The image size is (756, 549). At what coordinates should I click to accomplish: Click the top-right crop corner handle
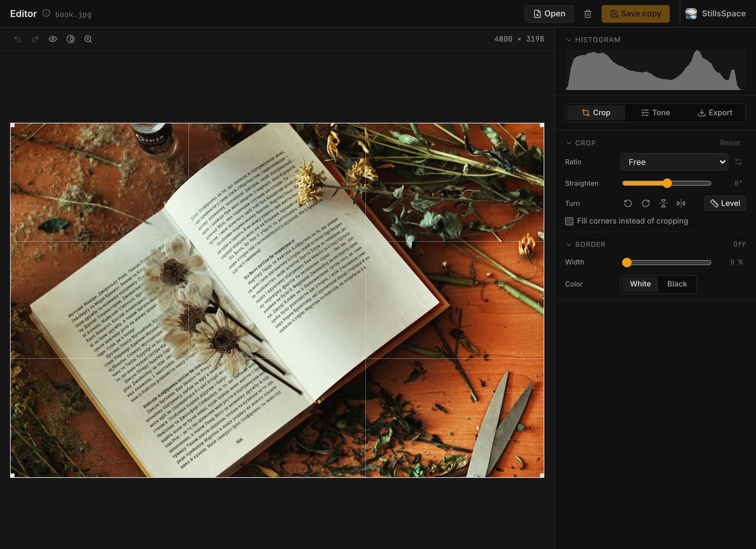(542, 125)
